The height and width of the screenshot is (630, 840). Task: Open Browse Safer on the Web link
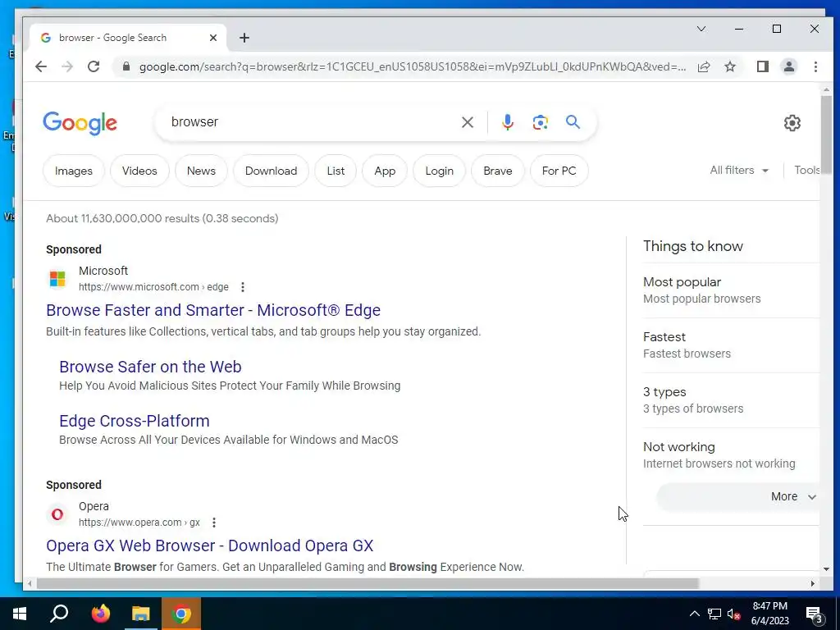[x=150, y=367]
